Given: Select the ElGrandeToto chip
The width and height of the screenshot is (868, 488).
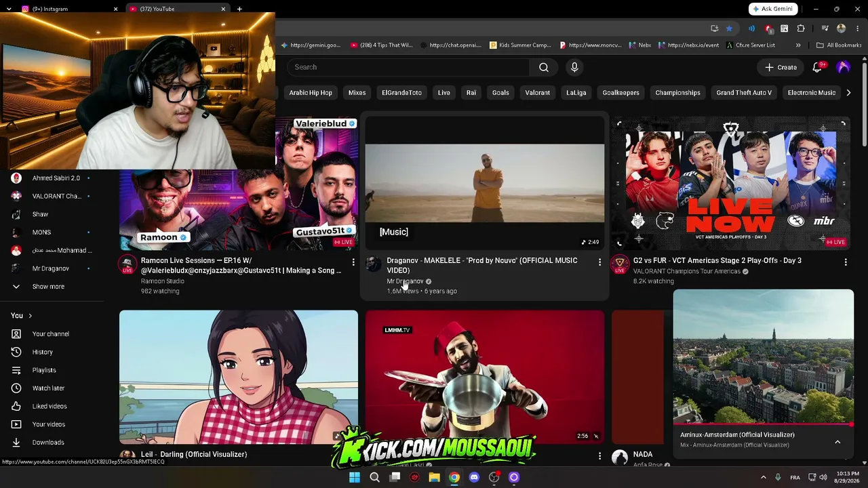Looking at the screenshot, I should [x=401, y=93].
